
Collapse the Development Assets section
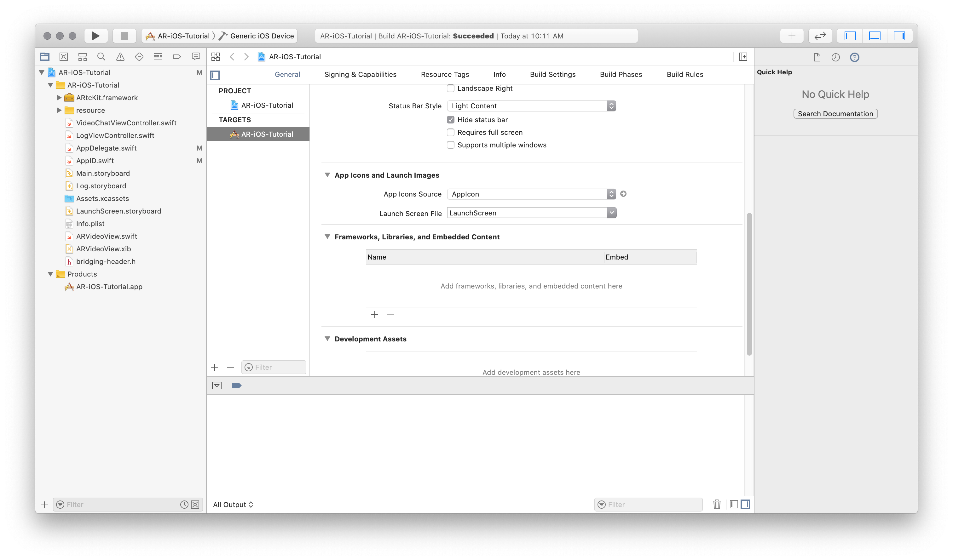coord(327,339)
